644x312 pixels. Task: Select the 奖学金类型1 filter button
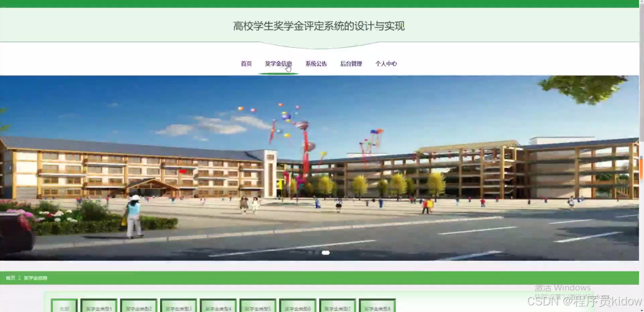point(99,306)
